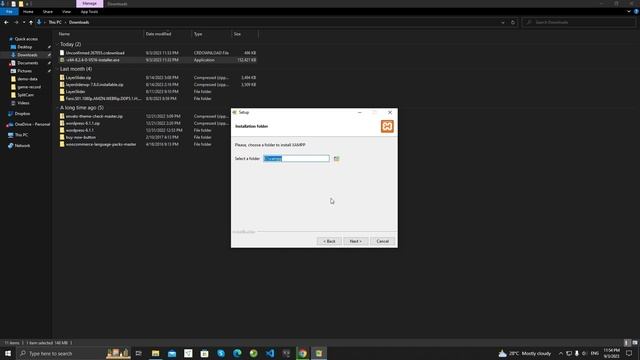
Task: Open Videos in navigation pane
Action: pos(23,103)
